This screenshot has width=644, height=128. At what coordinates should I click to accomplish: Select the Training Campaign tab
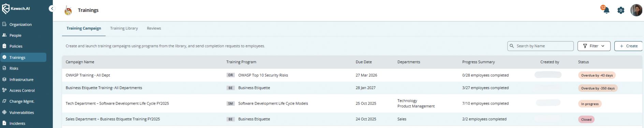point(84,28)
